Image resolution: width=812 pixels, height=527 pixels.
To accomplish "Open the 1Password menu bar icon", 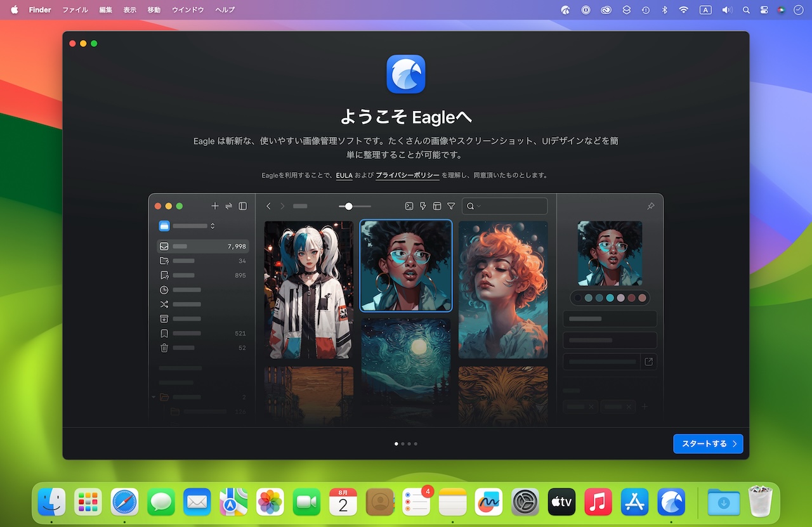I will click(586, 10).
